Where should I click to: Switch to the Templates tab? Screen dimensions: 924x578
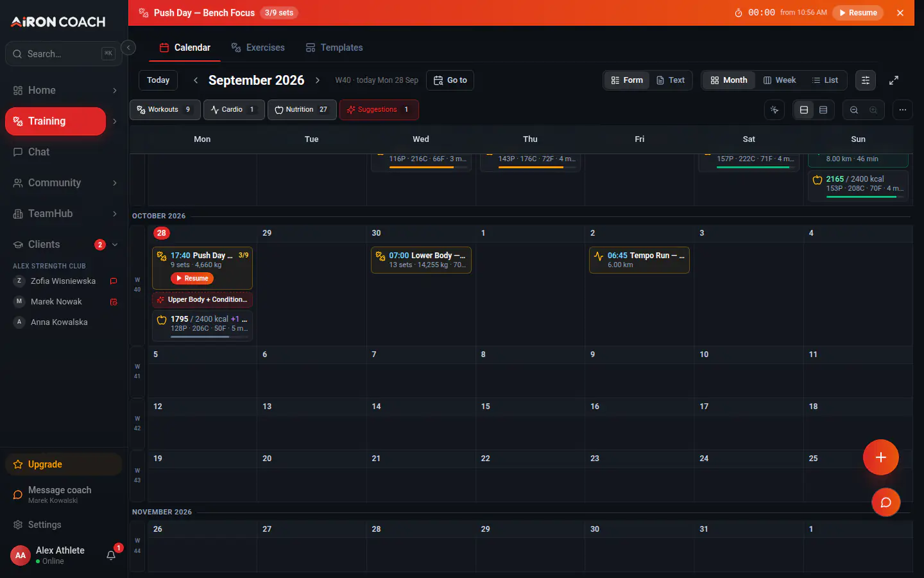click(334, 48)
